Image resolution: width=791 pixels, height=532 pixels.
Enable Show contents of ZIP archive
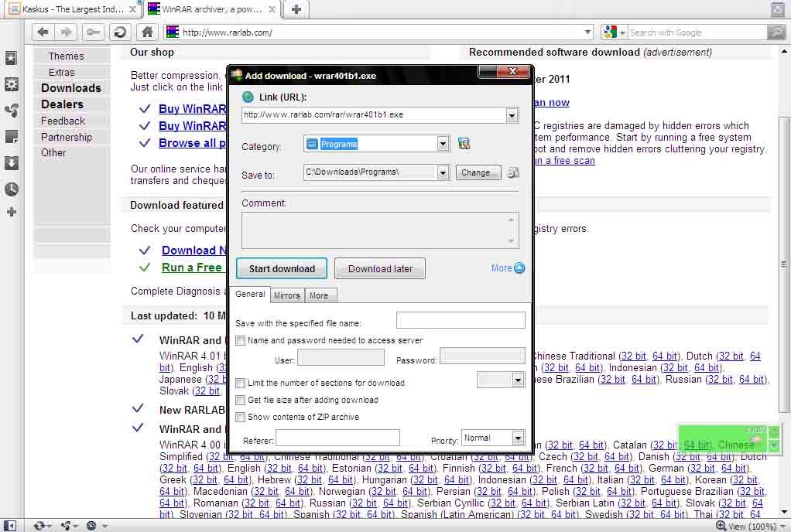click(x=240, y=417)
